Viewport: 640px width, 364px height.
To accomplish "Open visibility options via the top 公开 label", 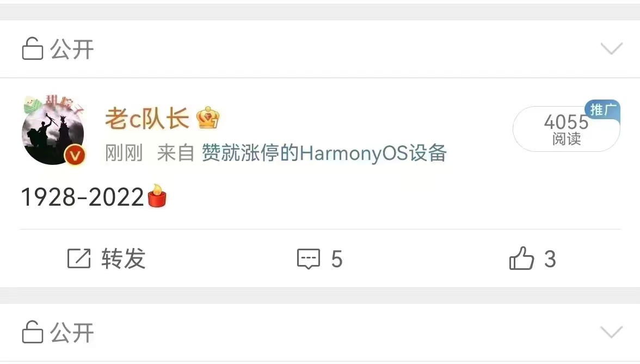I will tap(72, 50).
